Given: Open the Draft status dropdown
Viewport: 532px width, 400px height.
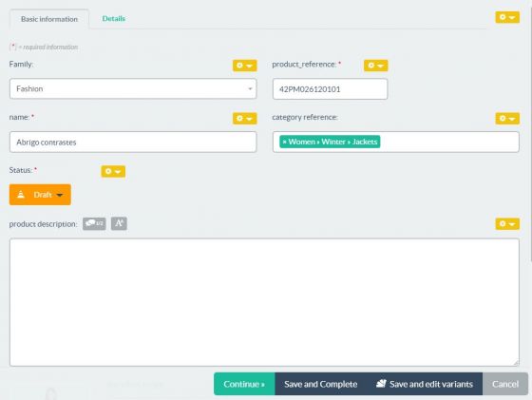Looking at the screenshot, I should click(40, 195).
